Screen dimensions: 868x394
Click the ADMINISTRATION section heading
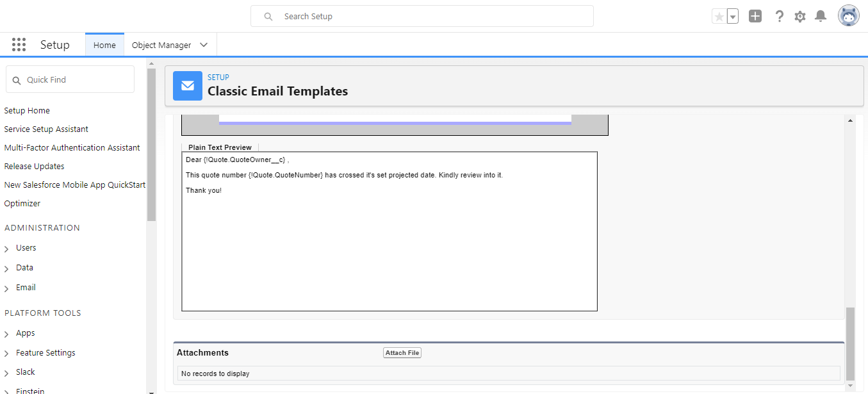coord(42,228)
